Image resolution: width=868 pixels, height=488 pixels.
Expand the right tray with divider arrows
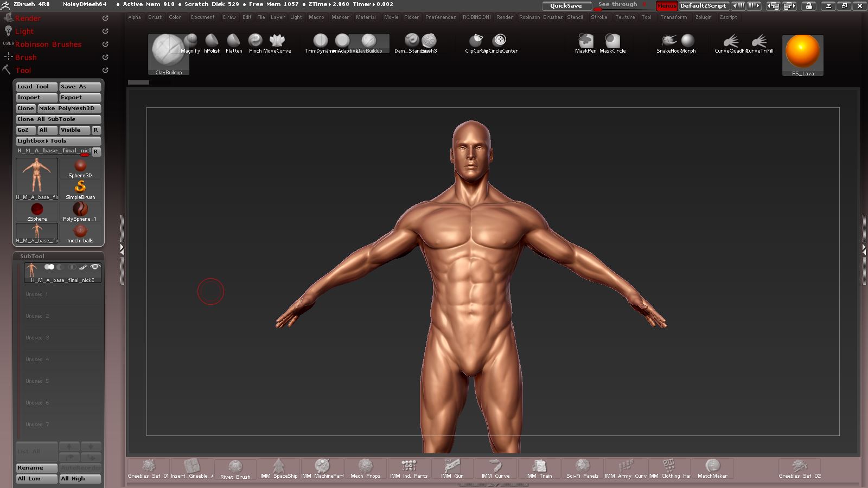pyautogui.click(x=864, y=249)
